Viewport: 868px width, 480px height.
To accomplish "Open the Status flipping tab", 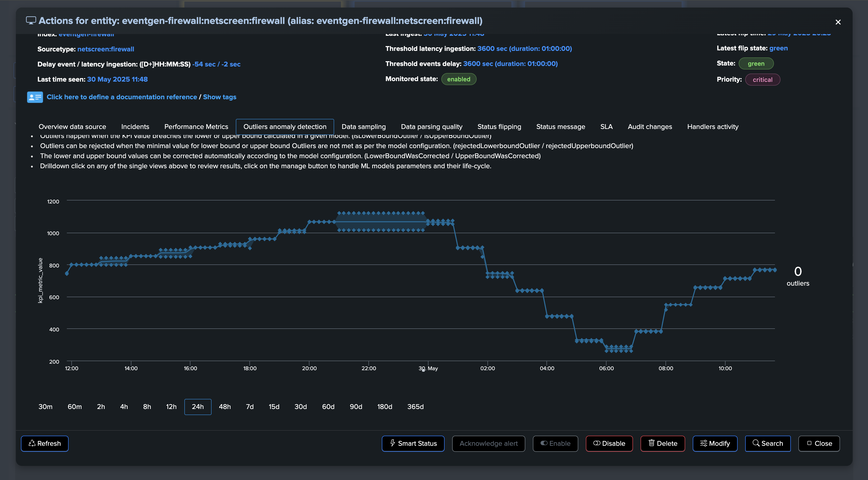I will 499,127.
